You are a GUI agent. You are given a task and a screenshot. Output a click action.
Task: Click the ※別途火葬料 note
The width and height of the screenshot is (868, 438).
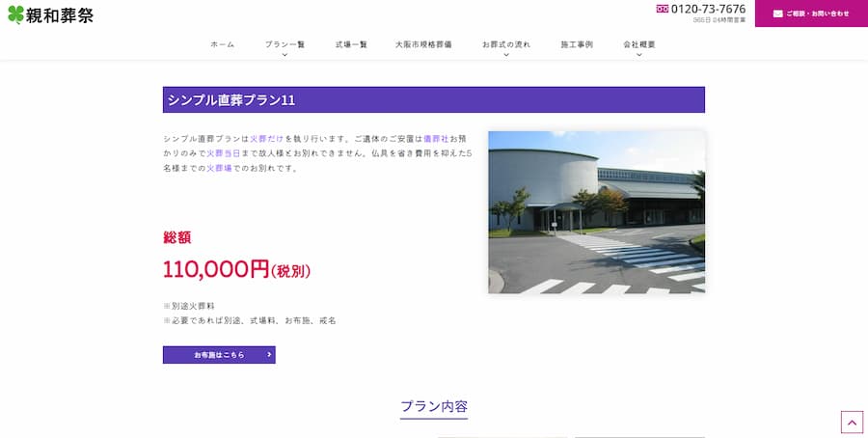189,306
